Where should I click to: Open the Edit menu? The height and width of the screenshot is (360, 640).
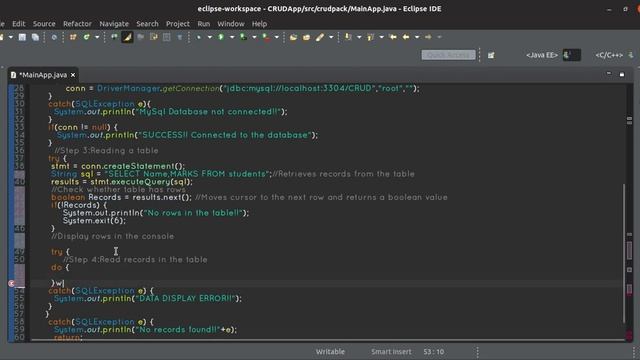(19, 24)
